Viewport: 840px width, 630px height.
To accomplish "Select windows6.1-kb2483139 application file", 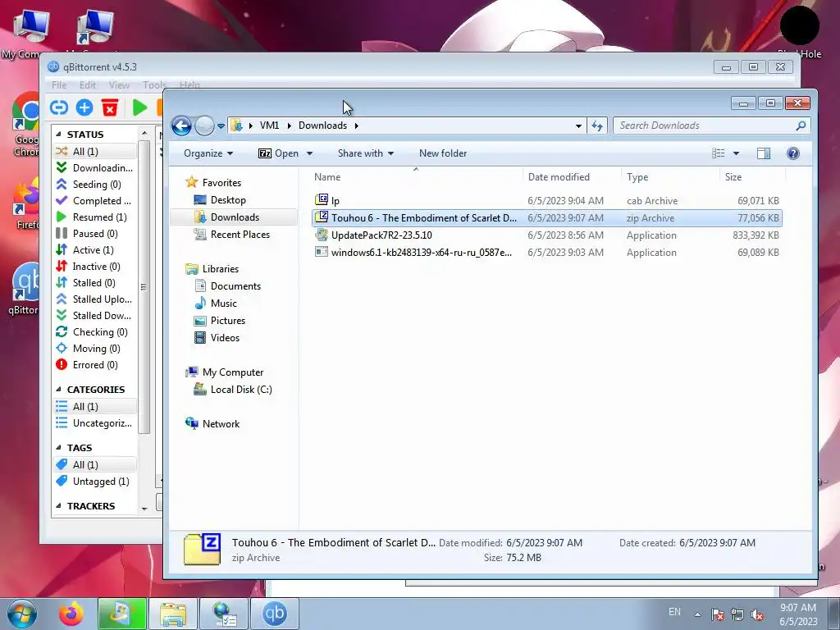I will pyautogui.click(x=546, y=253).
